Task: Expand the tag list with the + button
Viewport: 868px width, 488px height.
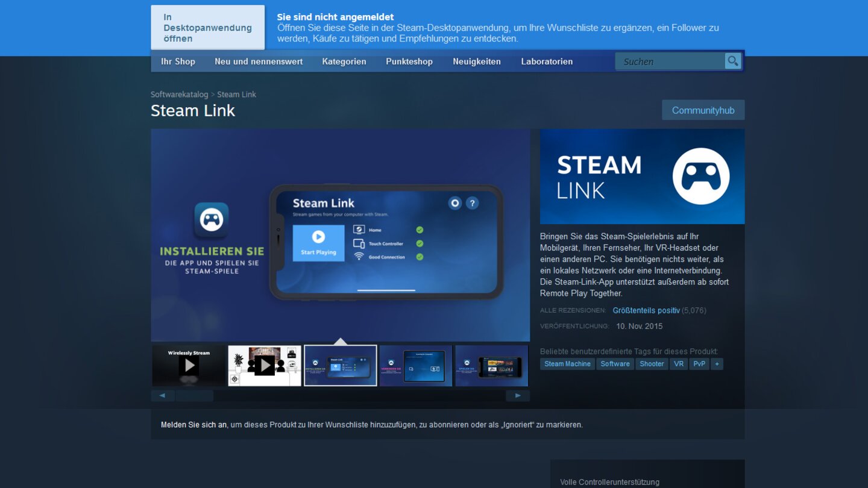Action: [717, 363]
